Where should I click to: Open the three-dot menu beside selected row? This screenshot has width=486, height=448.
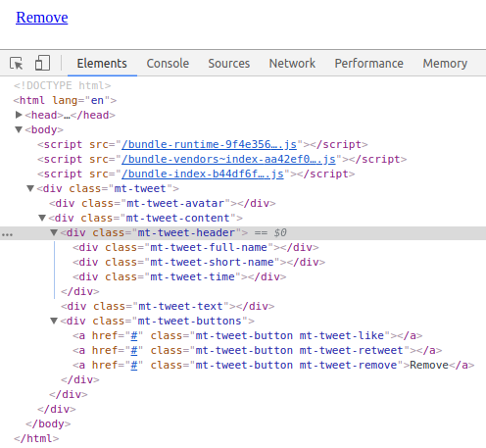[x=7, y=234]
